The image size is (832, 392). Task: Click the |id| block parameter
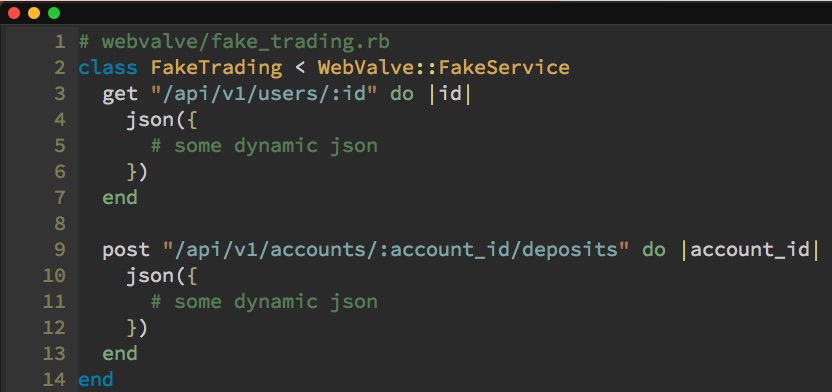tap(449, 94)
